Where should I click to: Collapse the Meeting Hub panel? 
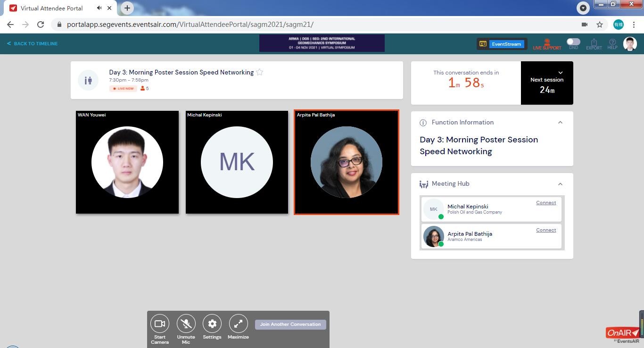560,184
